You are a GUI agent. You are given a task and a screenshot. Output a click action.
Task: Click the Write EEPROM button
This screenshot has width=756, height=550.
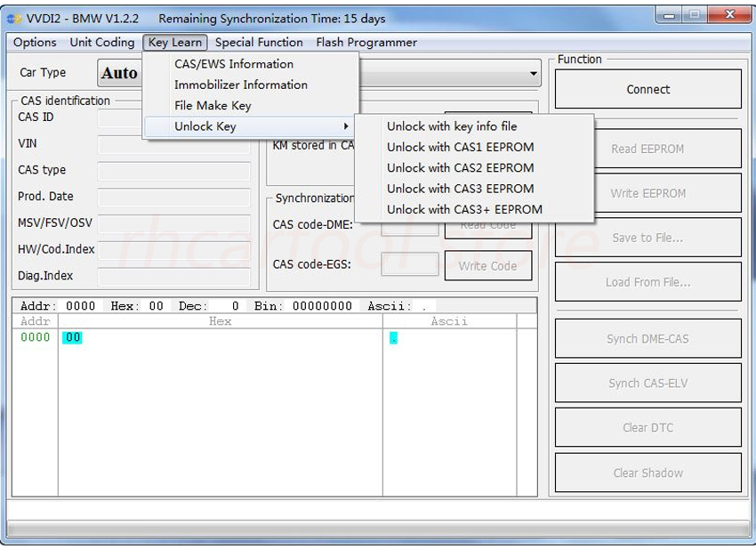tap(668, 193)
